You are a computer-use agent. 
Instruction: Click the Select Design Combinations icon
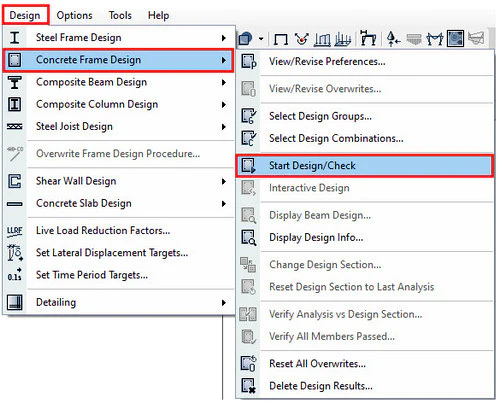click(x=249, y=138)
